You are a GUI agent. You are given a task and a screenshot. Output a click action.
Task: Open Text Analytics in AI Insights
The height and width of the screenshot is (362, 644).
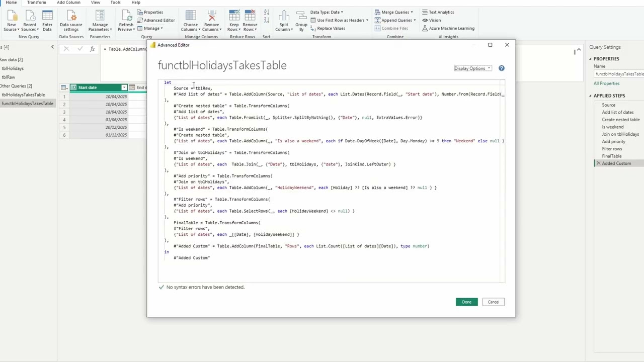tap(438, 12)
